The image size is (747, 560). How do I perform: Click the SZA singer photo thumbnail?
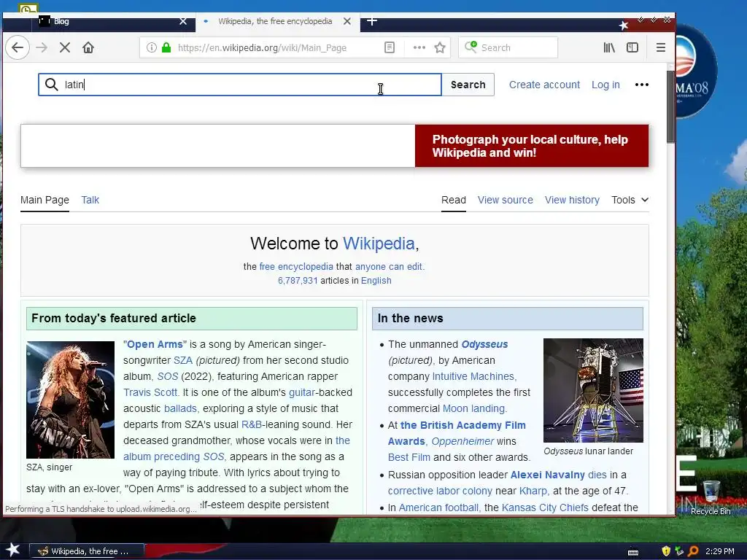coord(71,400)
